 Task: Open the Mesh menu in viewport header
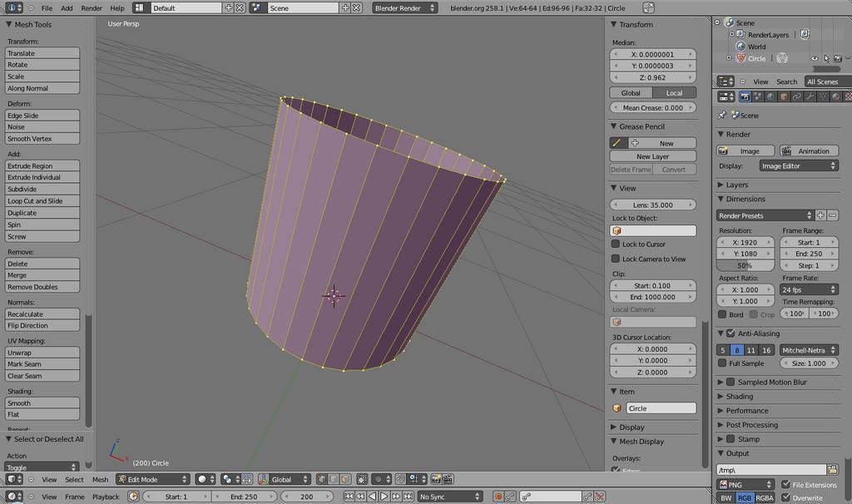[x=100, y=479]
